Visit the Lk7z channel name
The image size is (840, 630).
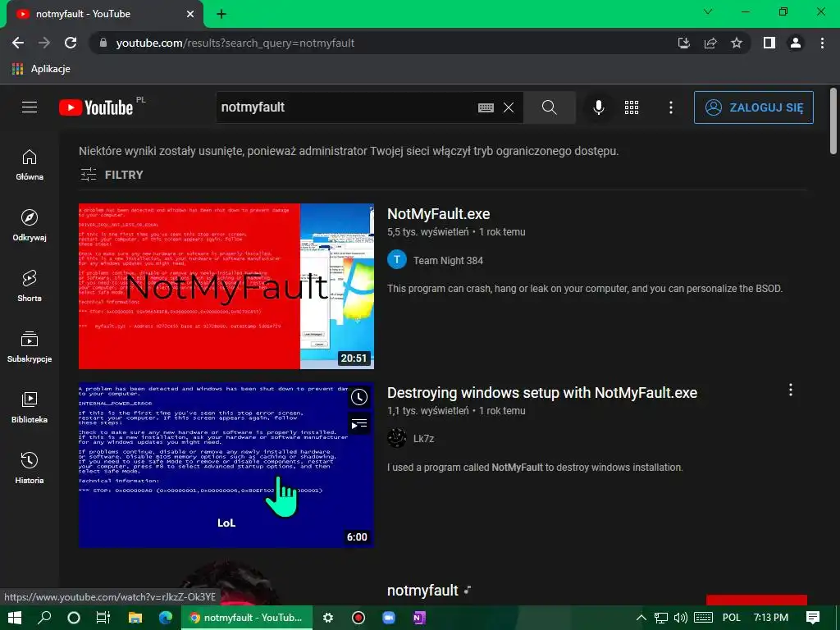(423, 439)
